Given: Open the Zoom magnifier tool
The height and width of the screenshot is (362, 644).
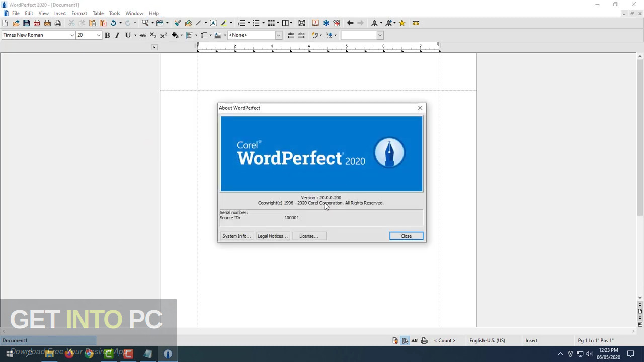Looking at the screenshot, I should coord(145,23).
